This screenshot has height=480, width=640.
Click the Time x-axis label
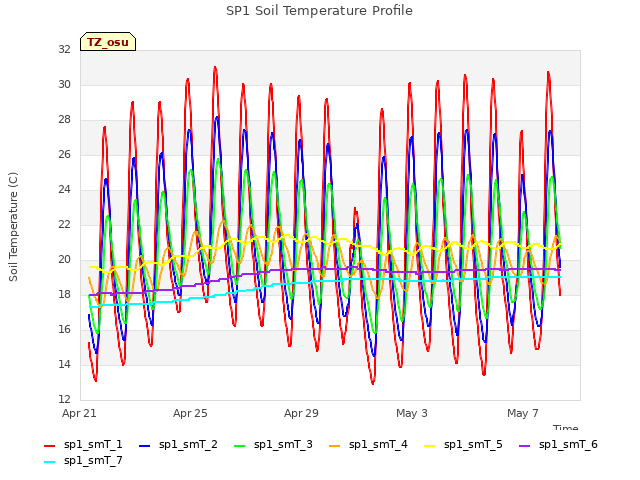(x=566, y=427)
